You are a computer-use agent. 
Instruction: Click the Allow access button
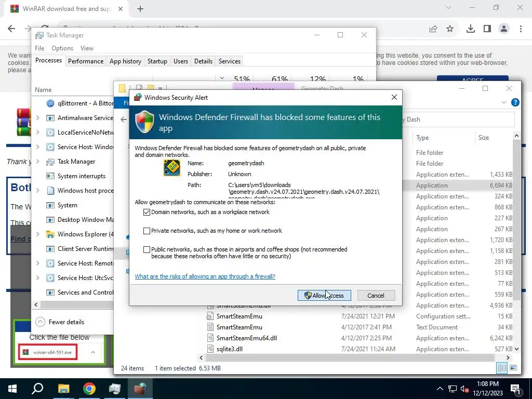tap(324, 296)
